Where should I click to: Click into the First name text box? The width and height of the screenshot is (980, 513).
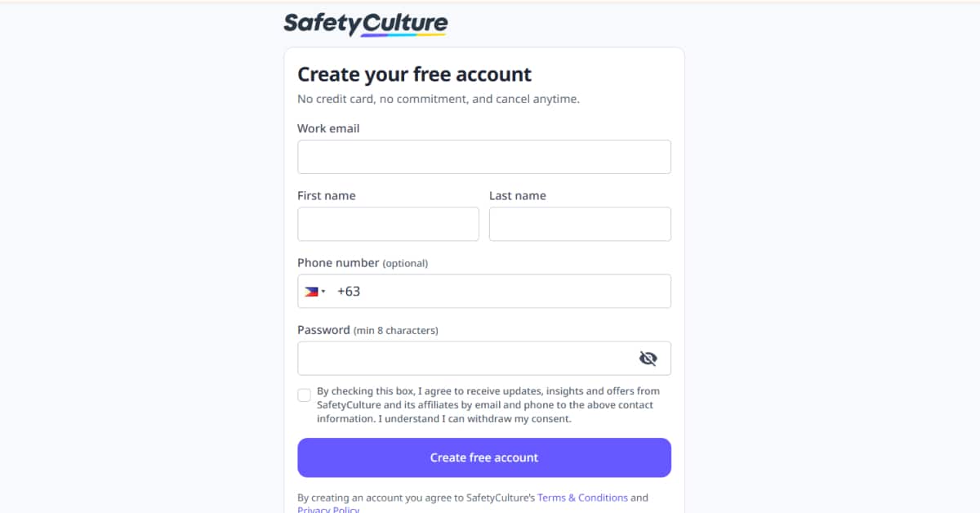click(388, 224)
